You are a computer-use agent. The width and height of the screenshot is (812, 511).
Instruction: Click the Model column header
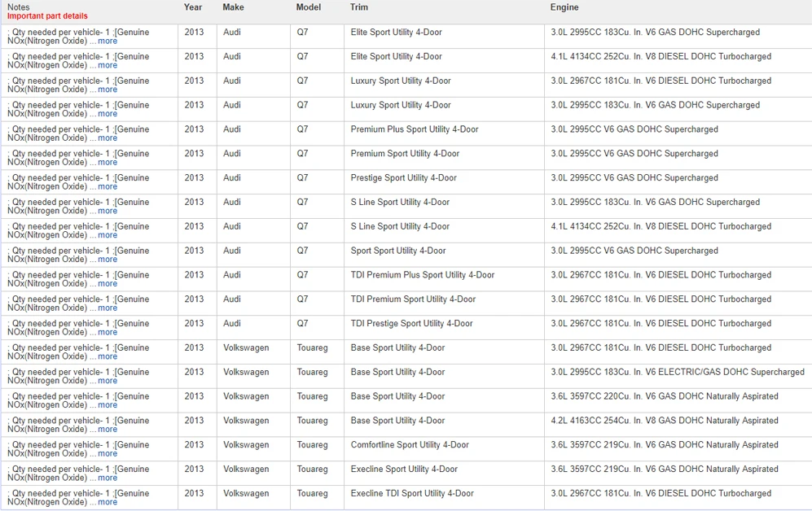pyautogui.click(x=309, y=7)
